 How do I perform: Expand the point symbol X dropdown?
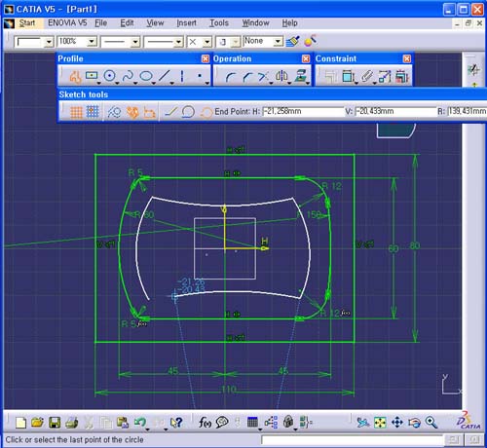[206, 42]
